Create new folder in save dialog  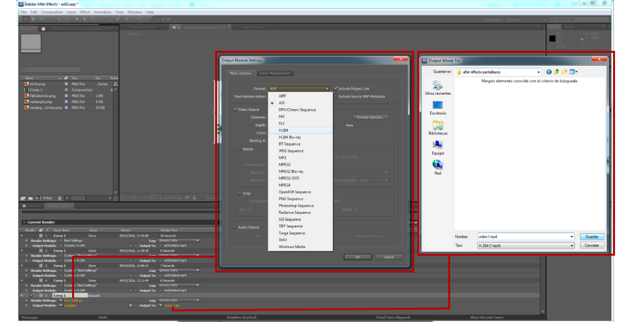(564, 72)
